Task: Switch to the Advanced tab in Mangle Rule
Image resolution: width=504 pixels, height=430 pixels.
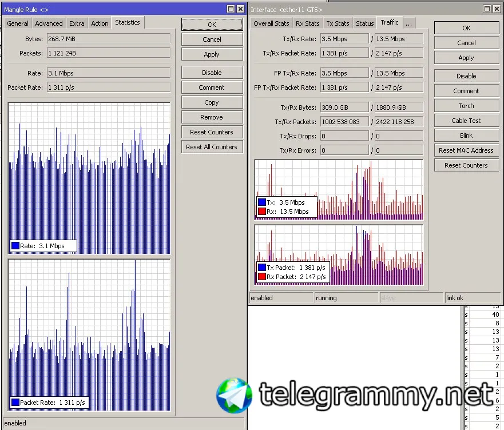Action: pyautogui.click(x=49, y=23)
